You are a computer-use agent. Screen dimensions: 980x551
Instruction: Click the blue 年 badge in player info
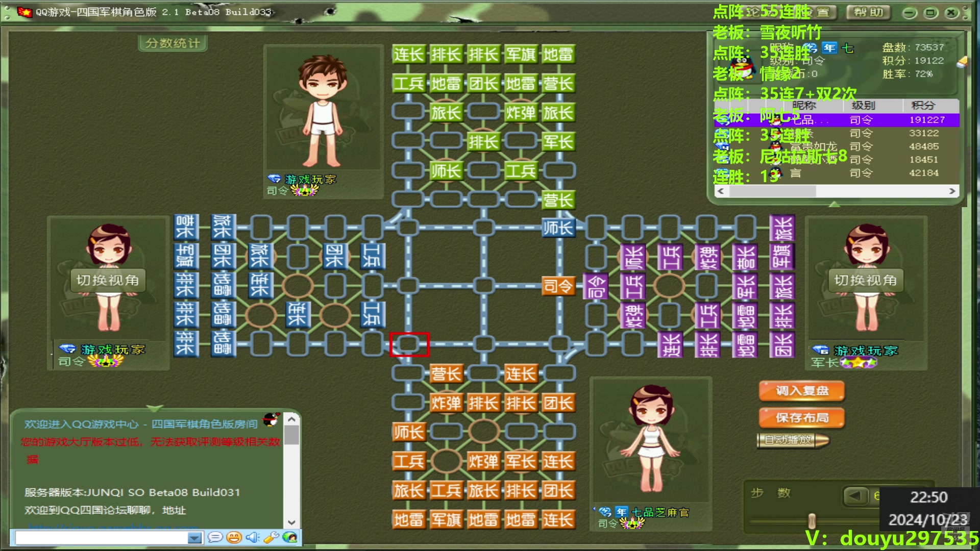(x=829, y=48)
